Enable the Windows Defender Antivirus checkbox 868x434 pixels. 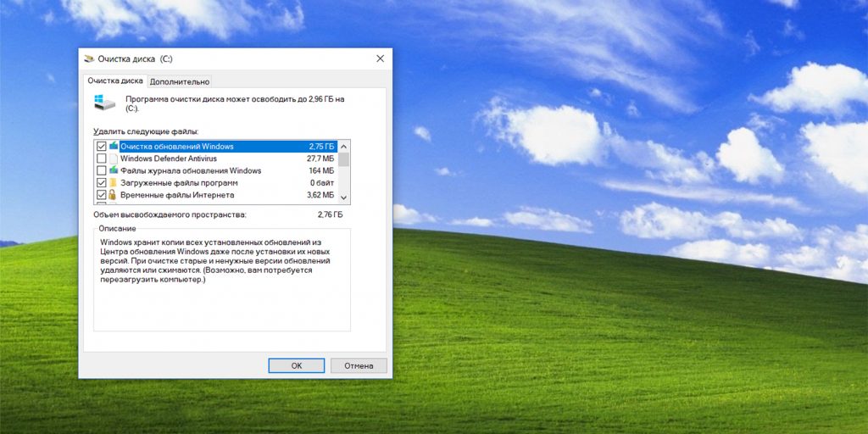pyautogui.click(x=102, y=159)
